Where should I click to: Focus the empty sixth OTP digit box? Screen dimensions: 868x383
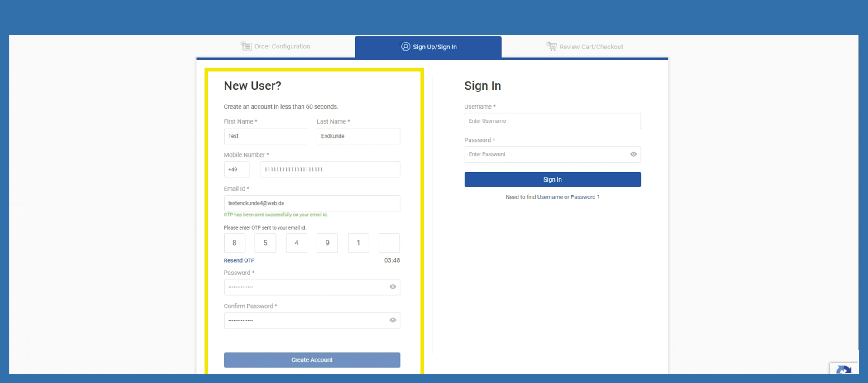[x=389, y=243]
